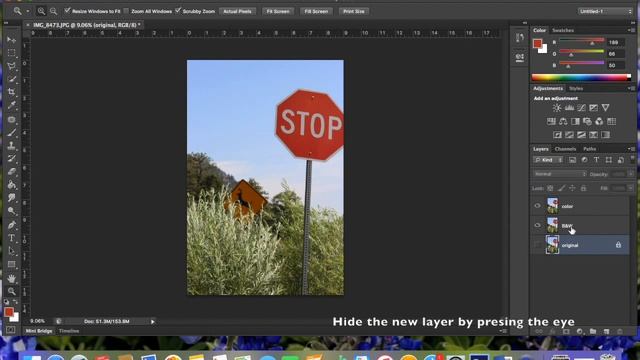This screenshot has width=640, height=360.
Task: Toggle lock image pixels brush icon
Action: [561, 188]
